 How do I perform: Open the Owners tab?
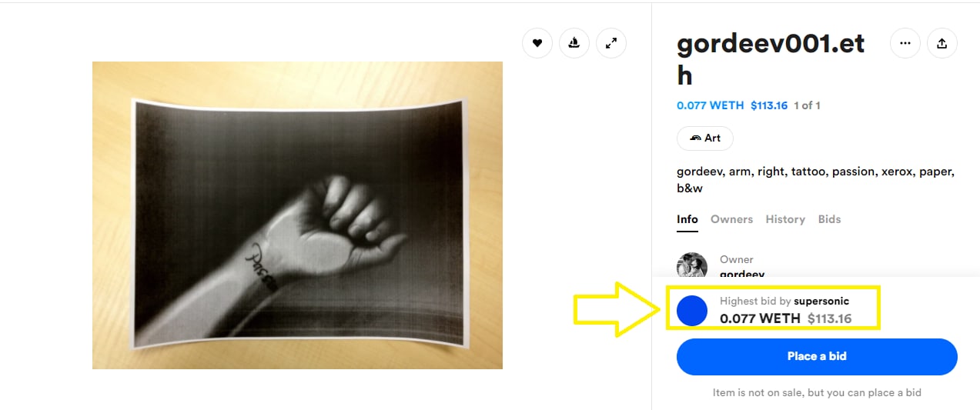point(731,219)
